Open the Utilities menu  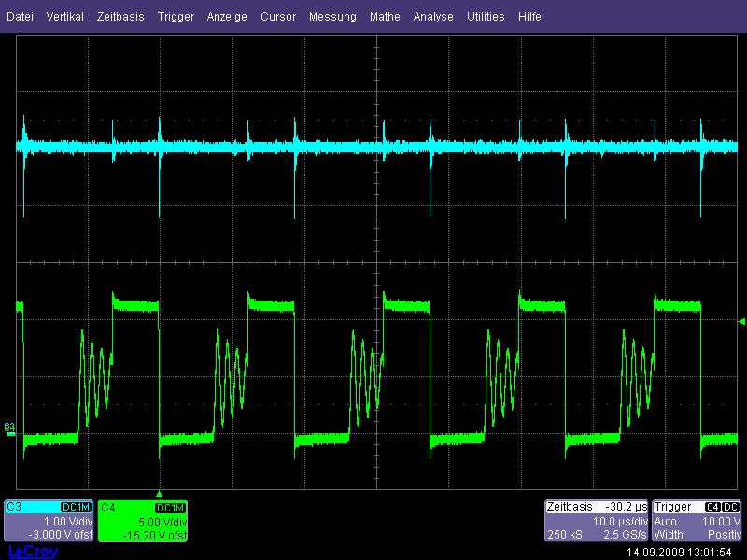click(486, 17)
